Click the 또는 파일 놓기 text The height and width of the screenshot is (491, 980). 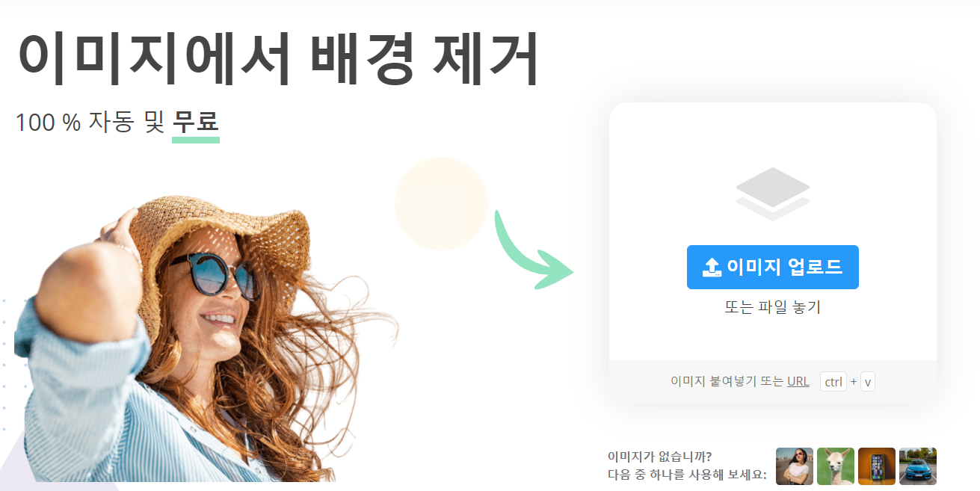(772, 307)
